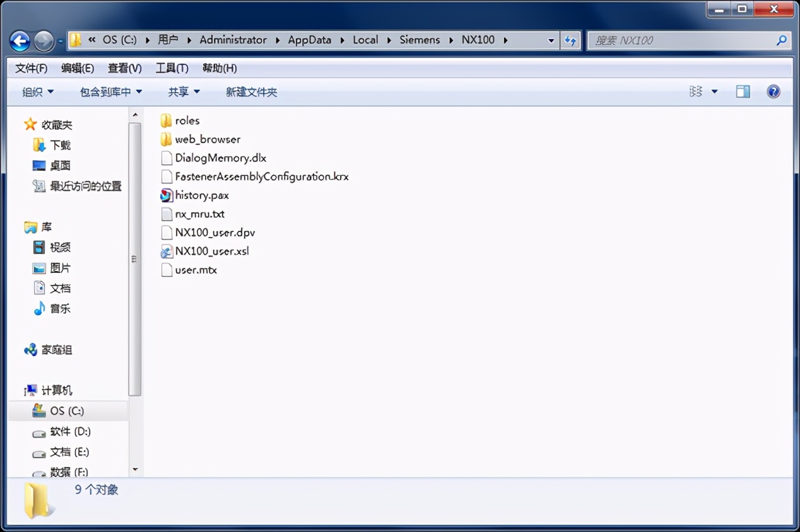Select 软件 (D:) drive in navigation pane
This screenshot has width=800, height=532.
tap(71, 432)
